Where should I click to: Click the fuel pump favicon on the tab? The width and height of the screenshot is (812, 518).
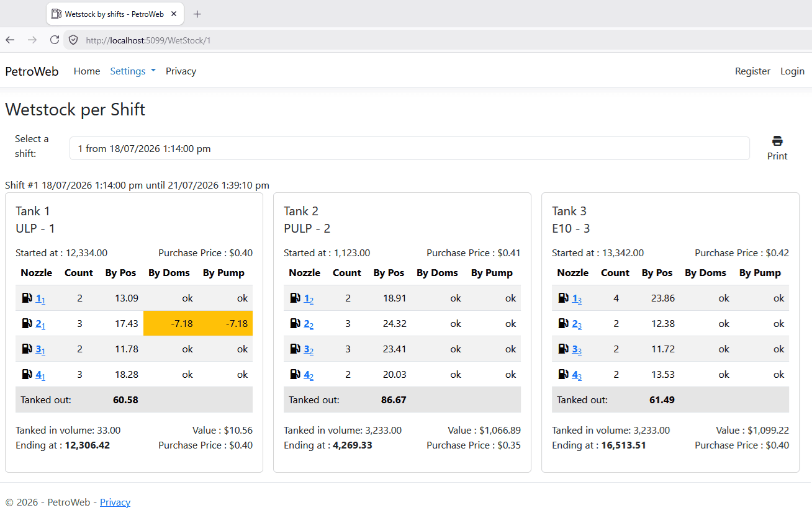tap(56, 14)
